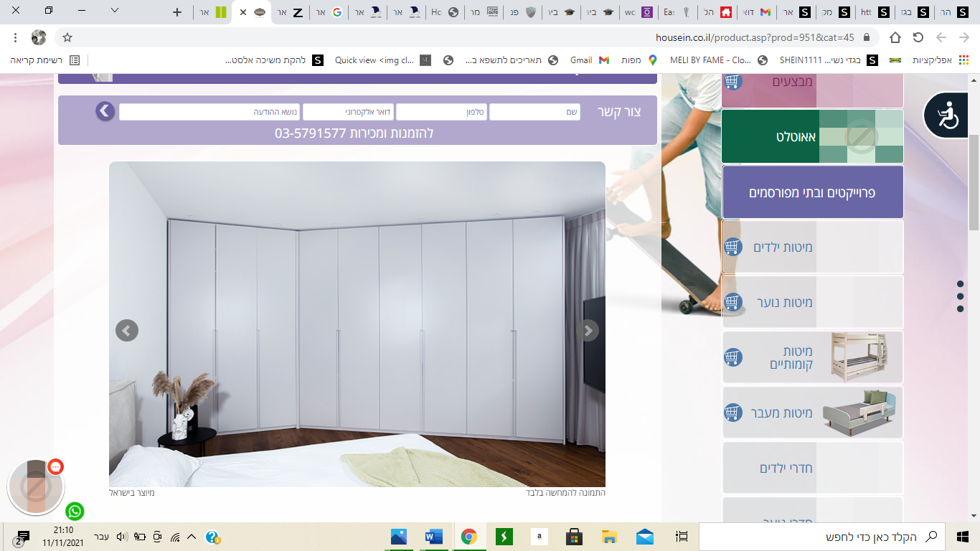This screenshot has width=980, height=551.
Task: Submit the צור קשר contact form arrow
Action: 105,111
